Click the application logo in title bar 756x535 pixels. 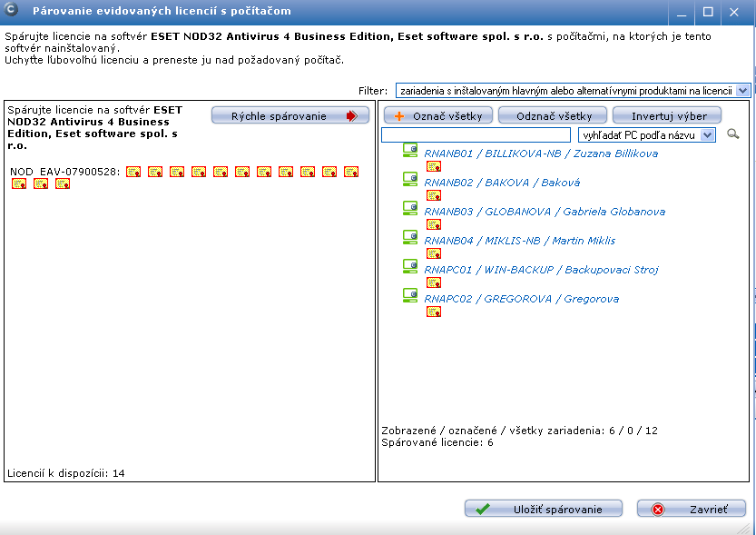pos(11,9)
